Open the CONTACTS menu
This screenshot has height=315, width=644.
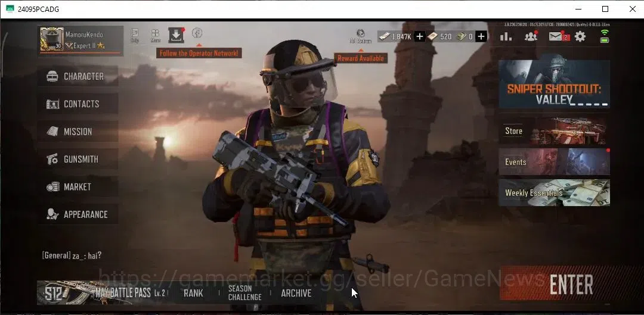click(78, 104)
